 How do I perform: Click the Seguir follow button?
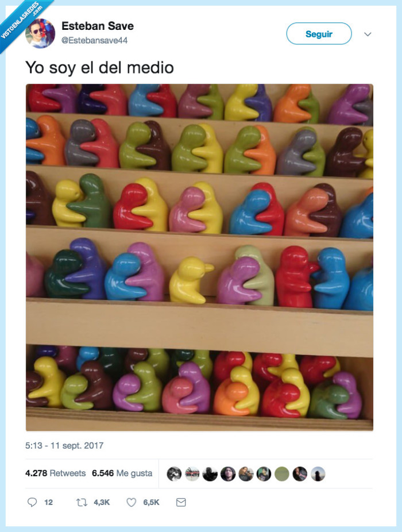319,33
